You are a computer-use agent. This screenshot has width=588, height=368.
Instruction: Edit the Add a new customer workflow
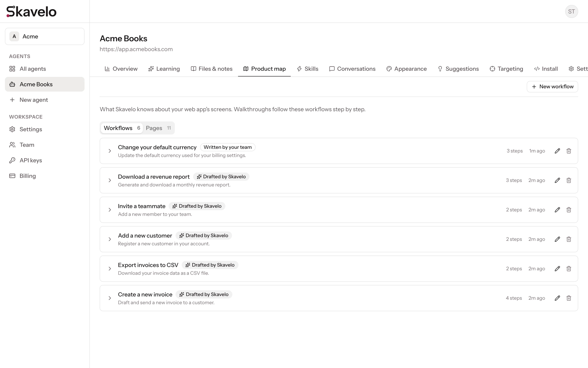[x=557, y=239]
